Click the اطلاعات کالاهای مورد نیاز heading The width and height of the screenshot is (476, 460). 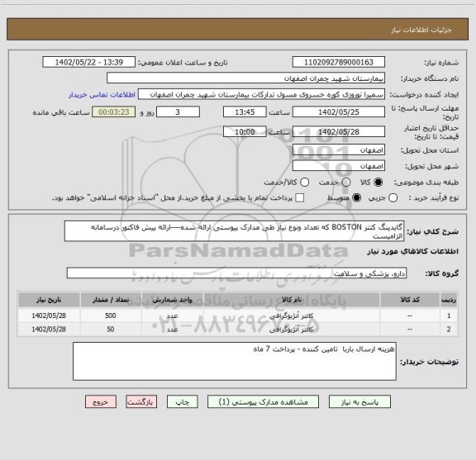coord(413,252)
